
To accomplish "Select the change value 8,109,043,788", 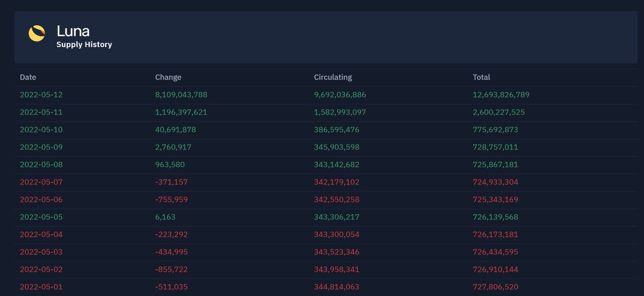I will click(x=181, y=95).
